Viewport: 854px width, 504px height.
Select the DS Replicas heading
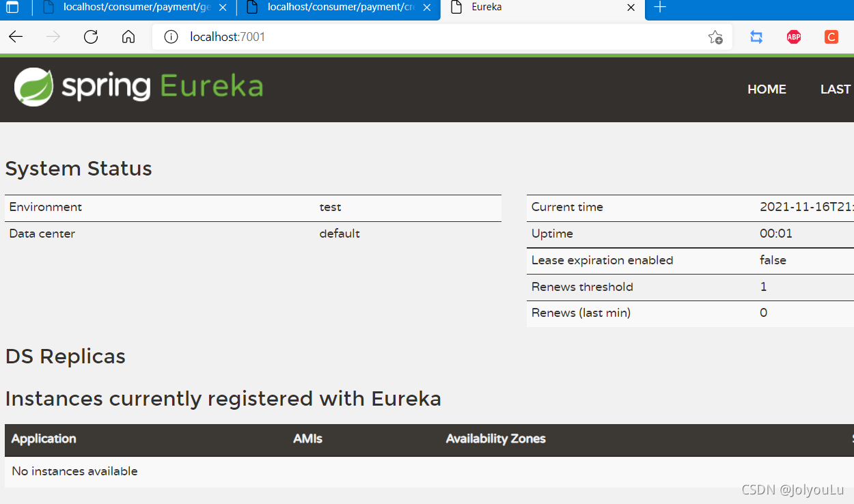66,356
